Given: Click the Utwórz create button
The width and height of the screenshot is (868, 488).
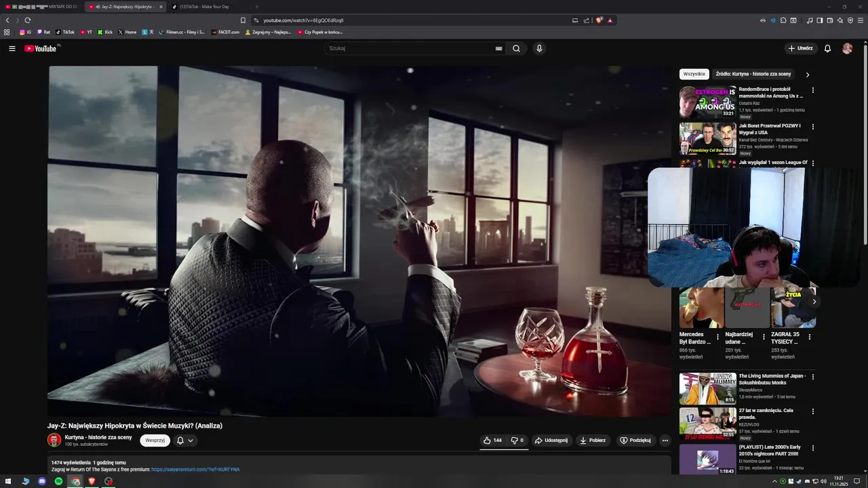Looking at the screenshot, I should pos(801,48).
